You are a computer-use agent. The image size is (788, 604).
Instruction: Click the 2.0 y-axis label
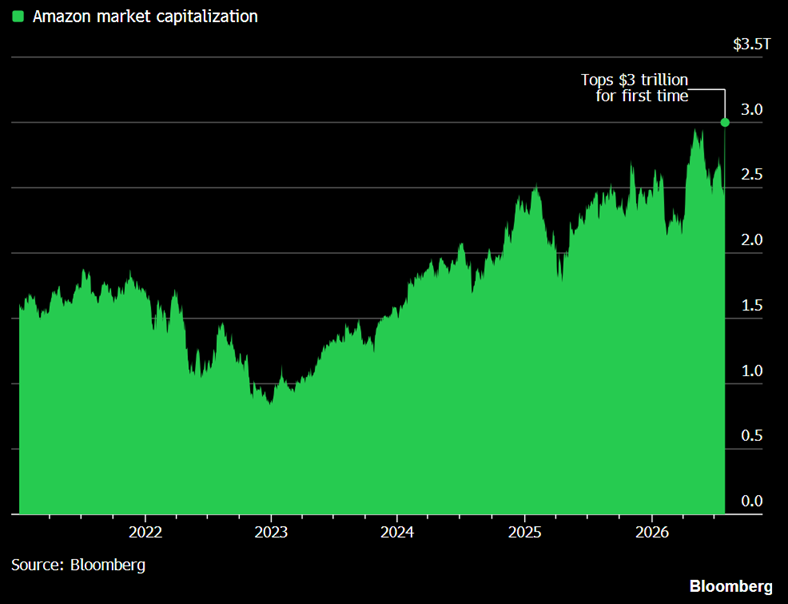(x=752, y=240)
